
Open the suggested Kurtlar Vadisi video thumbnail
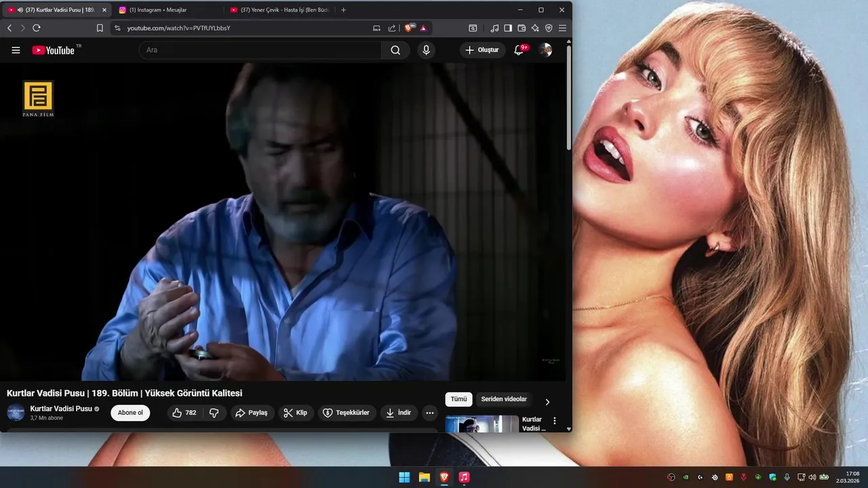coord(482,424)
